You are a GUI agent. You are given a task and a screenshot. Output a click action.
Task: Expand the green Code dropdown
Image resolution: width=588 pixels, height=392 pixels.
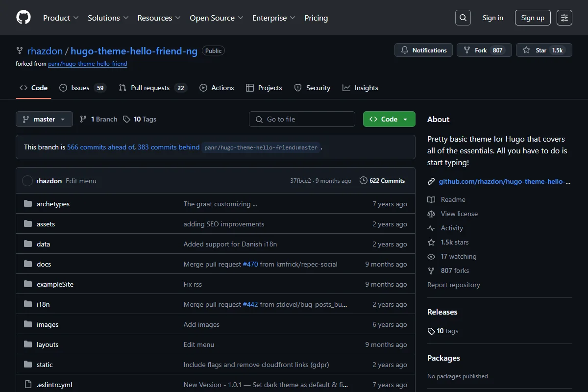click(x=389, y=119)
